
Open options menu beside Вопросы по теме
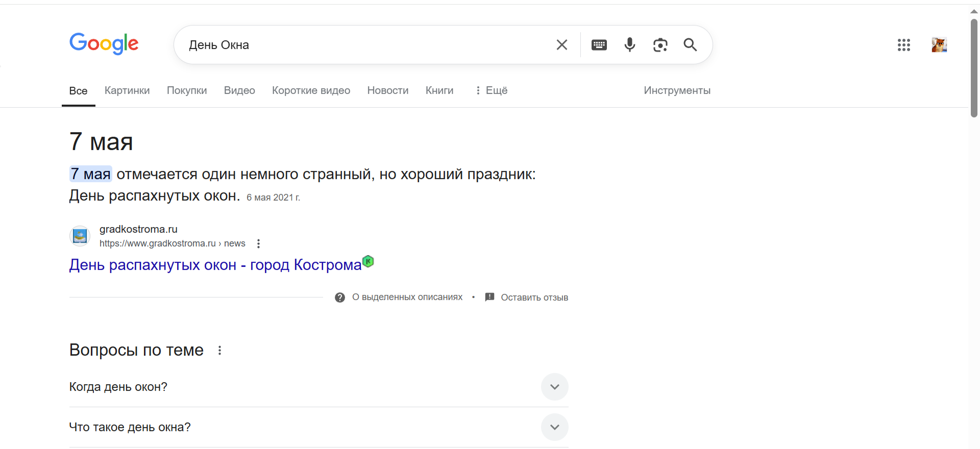click(219, 351)
